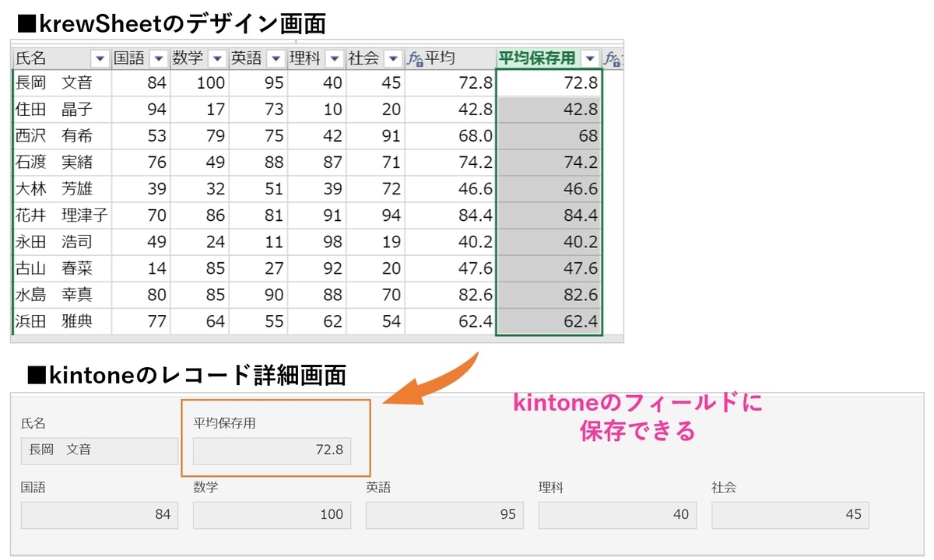This screenshot has width=934, height=560.
Task: Select the 西沢 有希 name cell
Action: pyautogui.click(x=62, y=136)
